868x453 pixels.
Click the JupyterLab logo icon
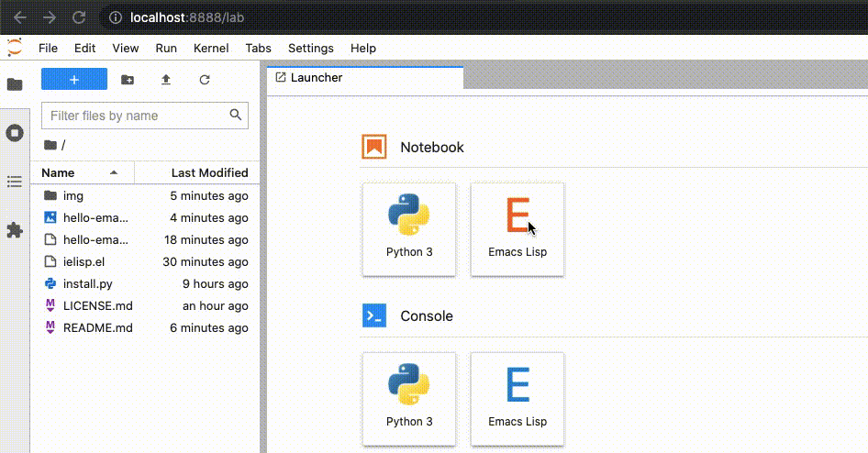15,48
